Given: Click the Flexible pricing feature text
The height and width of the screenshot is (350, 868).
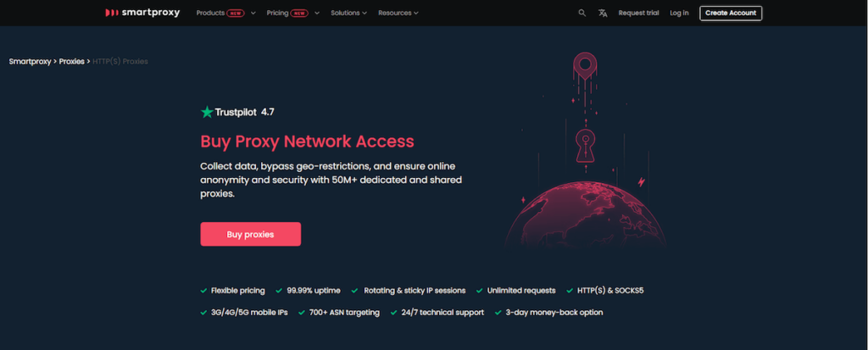Looking at the screenshot, I should [237, 290].
